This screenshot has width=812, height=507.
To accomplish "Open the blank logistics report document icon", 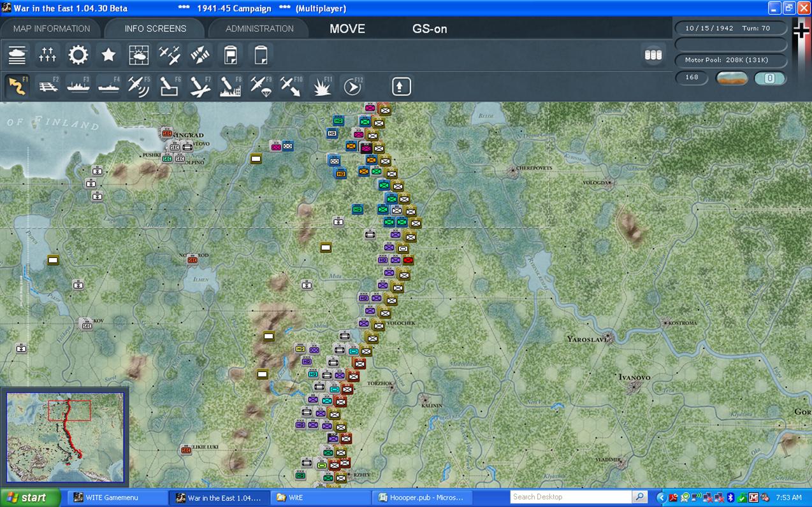I will 261,55.
